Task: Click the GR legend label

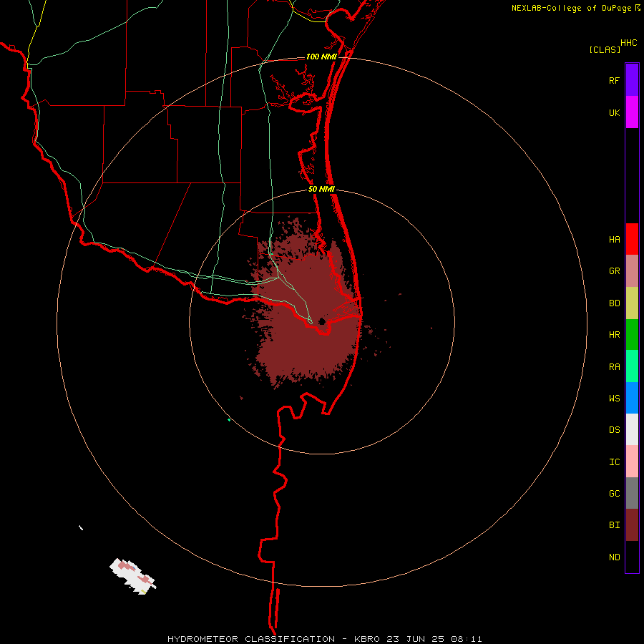Action: (x=614, y=271)
